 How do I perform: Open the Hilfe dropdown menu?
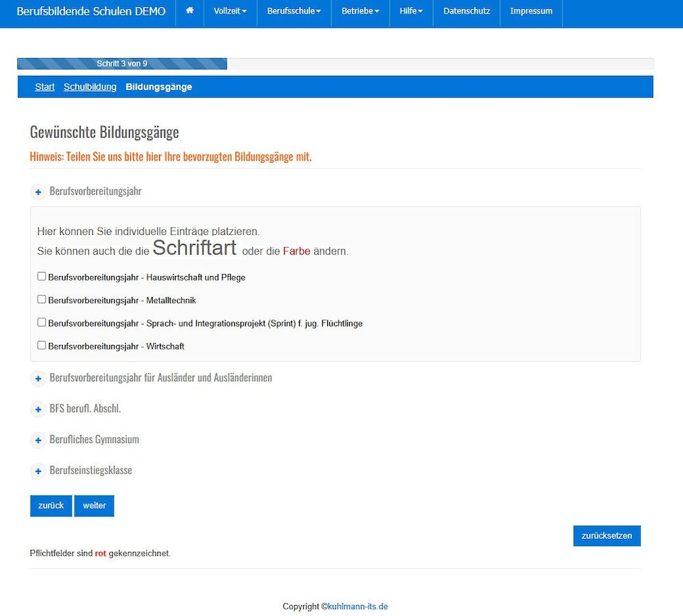[x=411, y=12]
